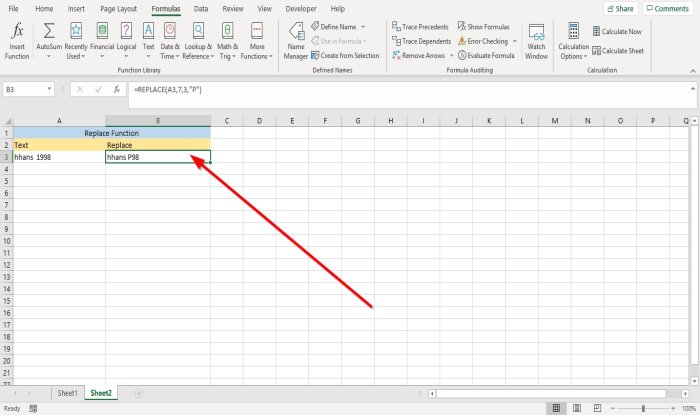Switch to Page Layout view in status bar
Viewport: 700px width, 415px height.
pyautogui.click(x=577, y=408)
